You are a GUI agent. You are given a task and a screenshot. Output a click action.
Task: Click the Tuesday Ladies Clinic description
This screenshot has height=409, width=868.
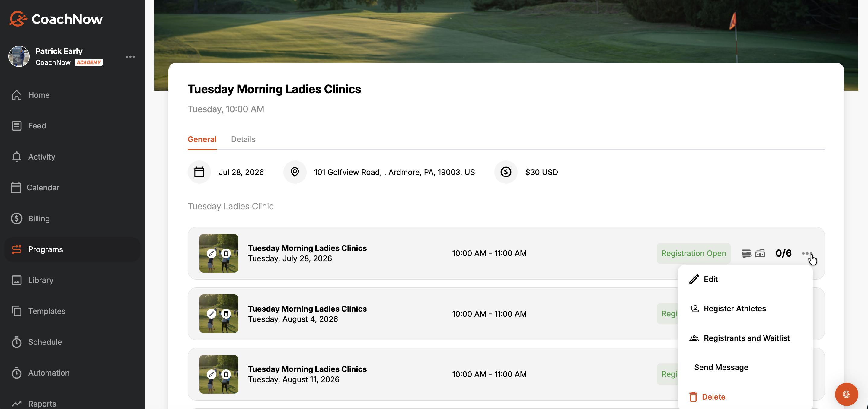231,206
